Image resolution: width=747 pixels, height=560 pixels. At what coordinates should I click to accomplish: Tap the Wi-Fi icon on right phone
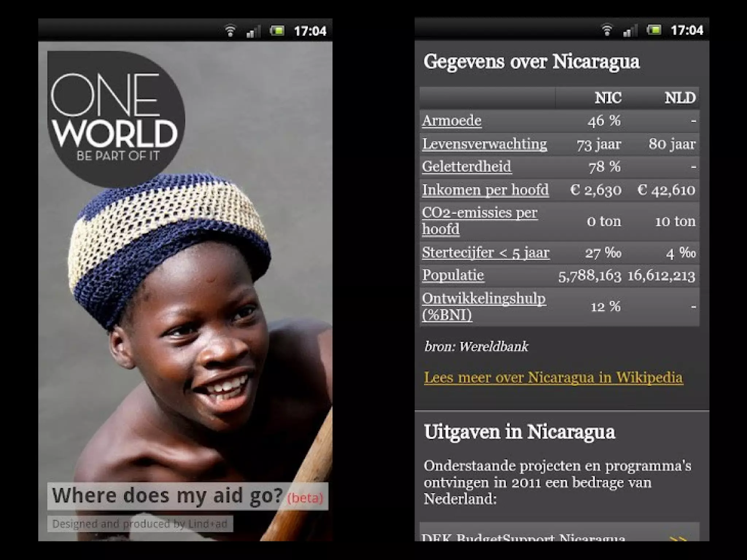(607, 30)
